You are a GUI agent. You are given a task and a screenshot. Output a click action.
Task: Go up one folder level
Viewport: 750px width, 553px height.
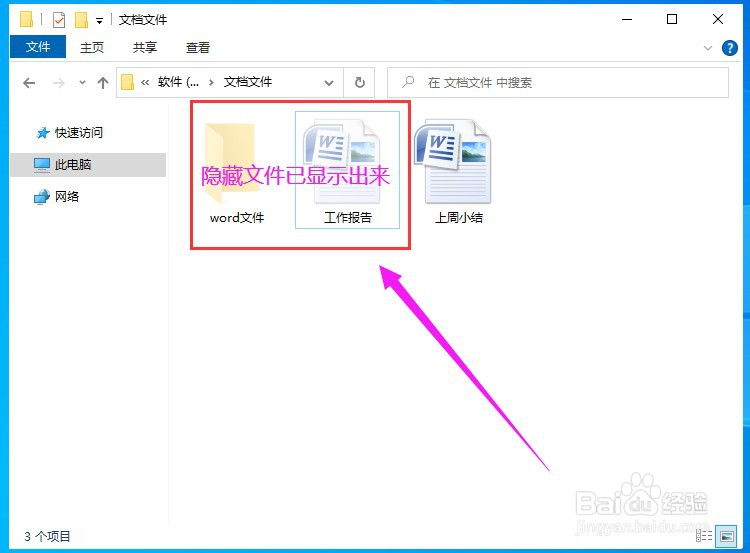pyautogui.click(x=102, y=83)
